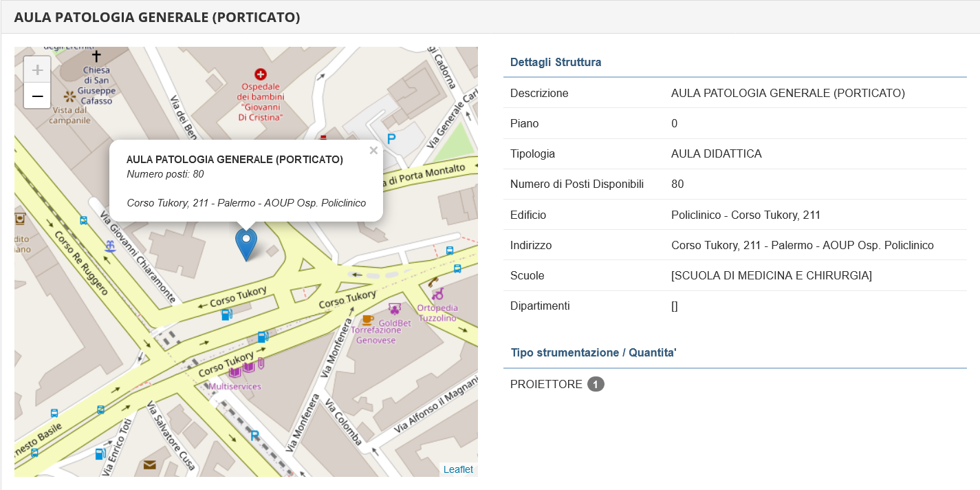980x490 pixels.
Task: Select the SCUOLA DI MEDICINA E CHIRURGIA value
Action: [771, 275]
